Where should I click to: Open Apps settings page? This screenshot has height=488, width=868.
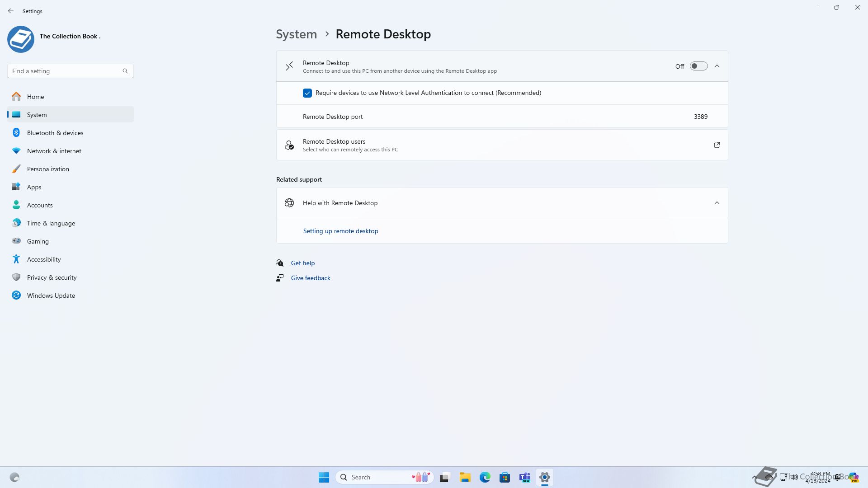[x=71, y=187]
